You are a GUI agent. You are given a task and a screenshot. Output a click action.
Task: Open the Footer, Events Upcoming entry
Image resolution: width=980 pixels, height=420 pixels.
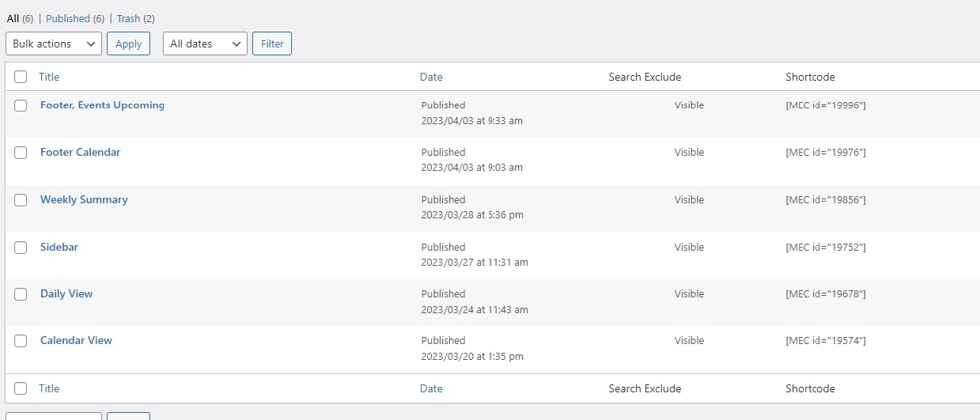coord(102,104)
